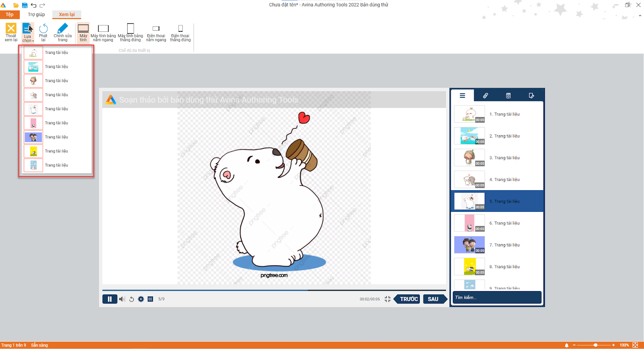The image size is (644, 349).
Task: Toggle closed captions CC button
Action: coord(151,299)
